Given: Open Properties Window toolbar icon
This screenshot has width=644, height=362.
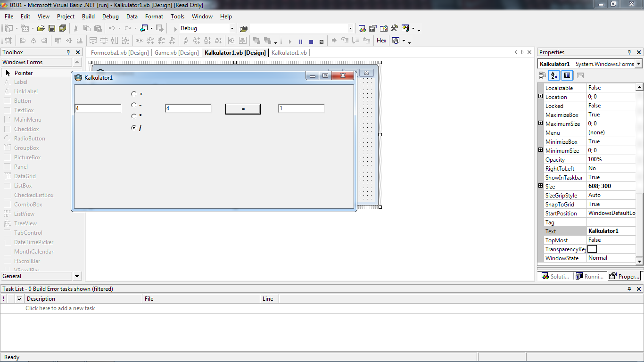Looking at the screenshot, I should coord(373,28).
